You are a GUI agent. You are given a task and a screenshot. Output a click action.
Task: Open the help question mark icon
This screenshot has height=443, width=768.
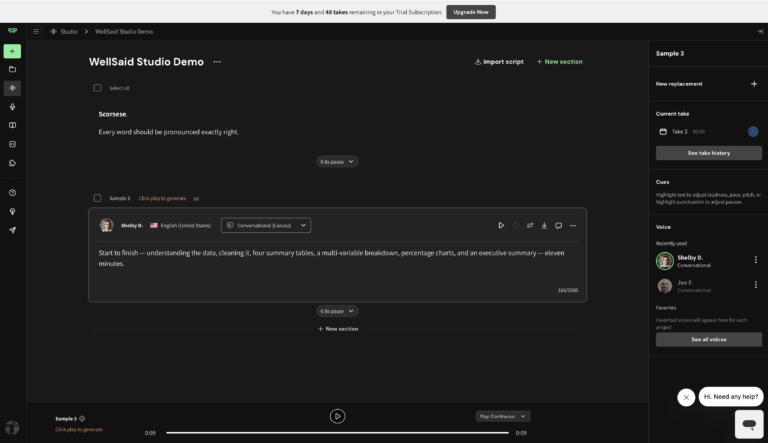pyautogui.click(x=12, y=193)
